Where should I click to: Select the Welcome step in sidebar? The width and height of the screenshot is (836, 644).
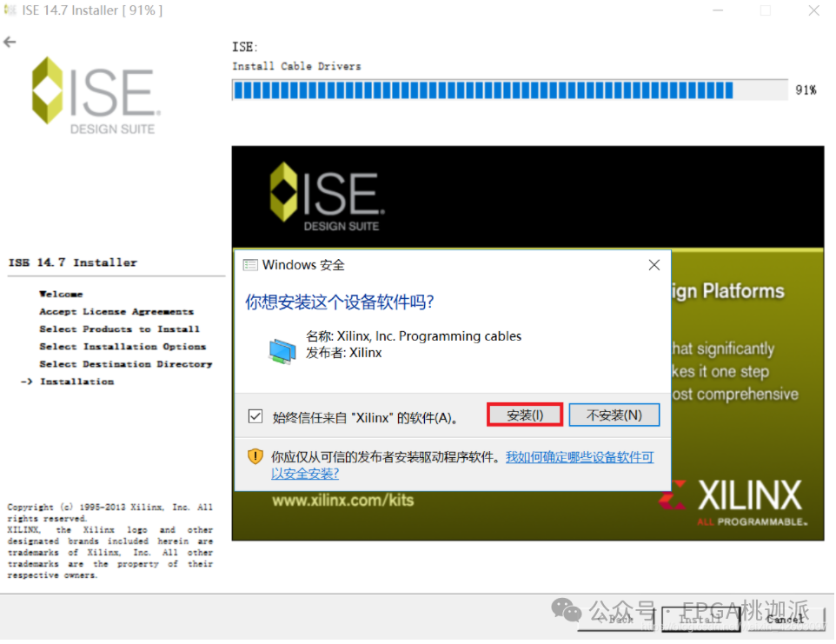tap(61, 293)
